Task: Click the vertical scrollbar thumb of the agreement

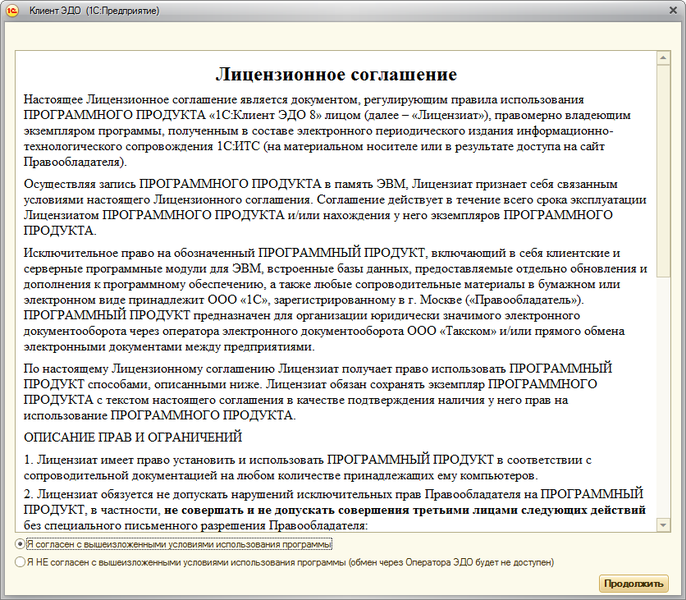Action: [663, 171]
